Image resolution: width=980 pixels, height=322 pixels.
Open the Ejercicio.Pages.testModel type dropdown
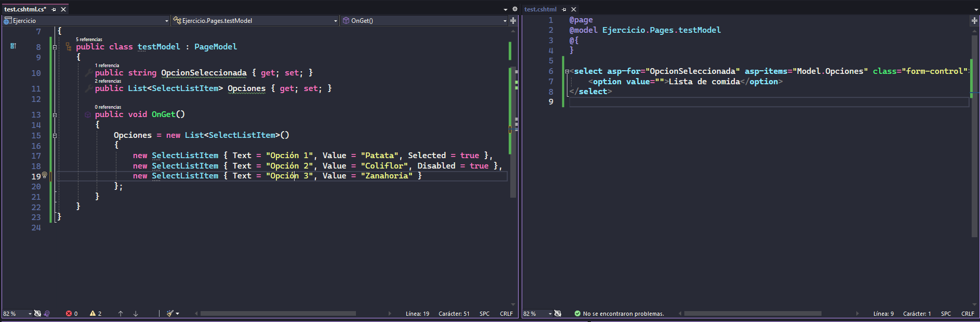255,21
